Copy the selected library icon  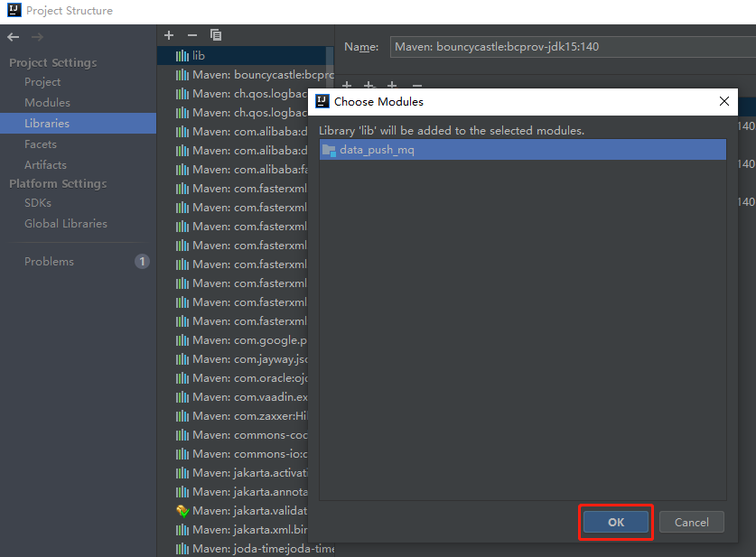(x=216, y=34)
